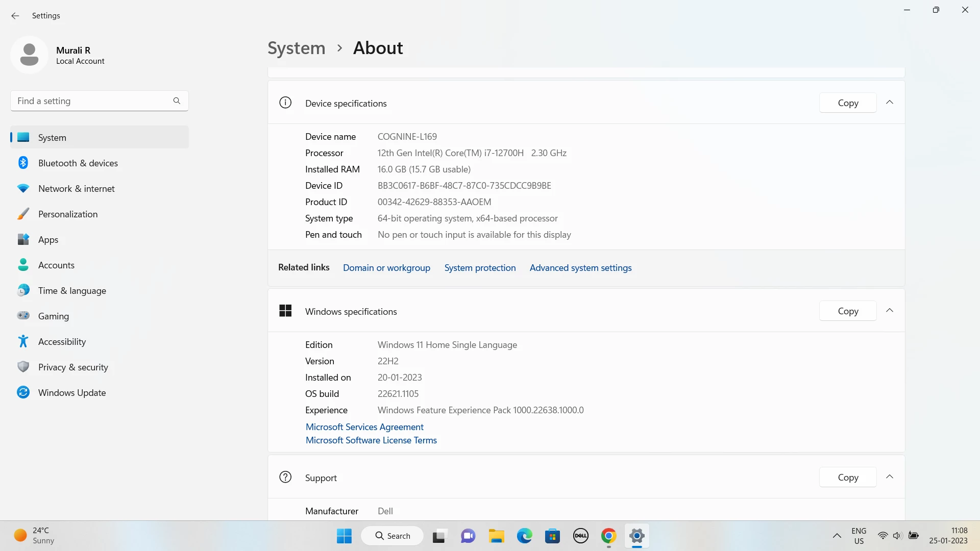The image size is (980, 551).
Task: Open Microsoft Software License Terms link
Action: (371, 440)
